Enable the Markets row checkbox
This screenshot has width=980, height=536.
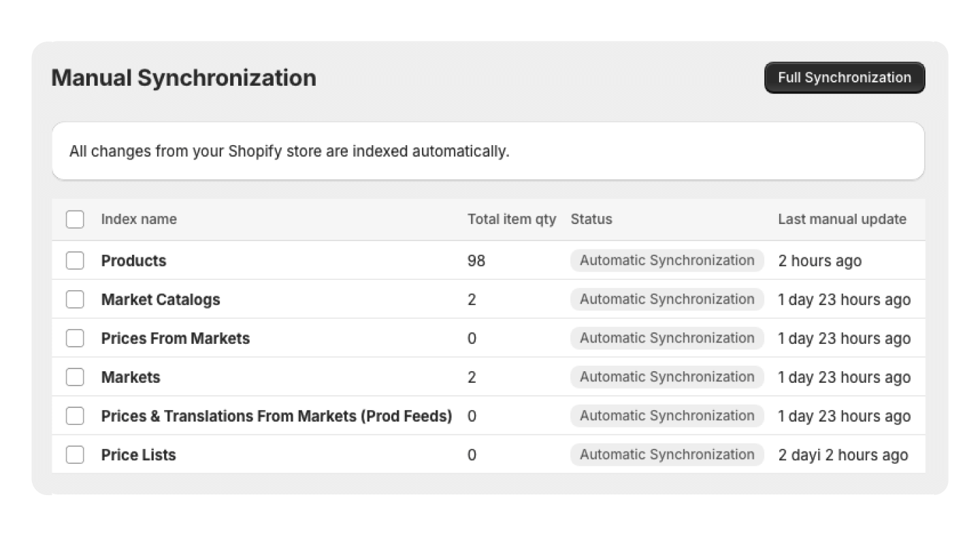click(75, 377)
